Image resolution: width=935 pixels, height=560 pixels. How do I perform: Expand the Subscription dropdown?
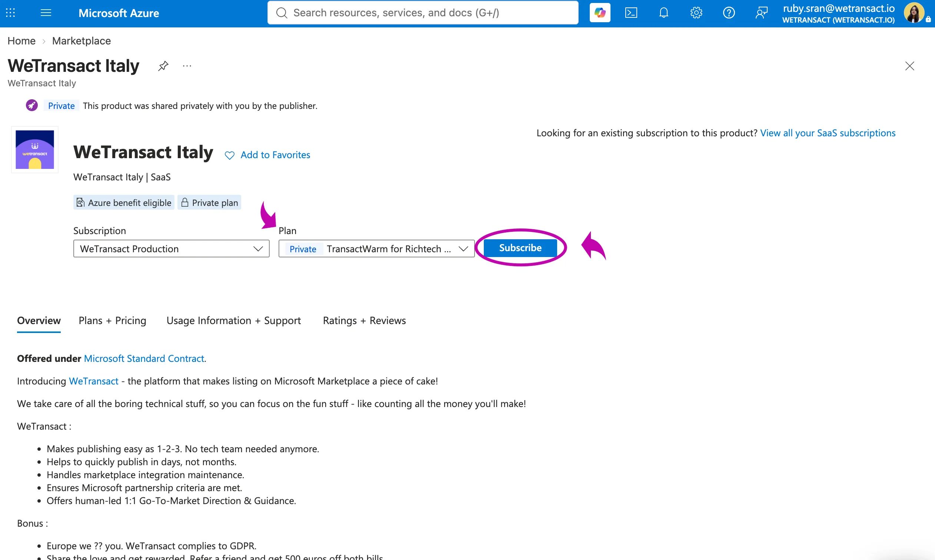(x=171, y=249)
